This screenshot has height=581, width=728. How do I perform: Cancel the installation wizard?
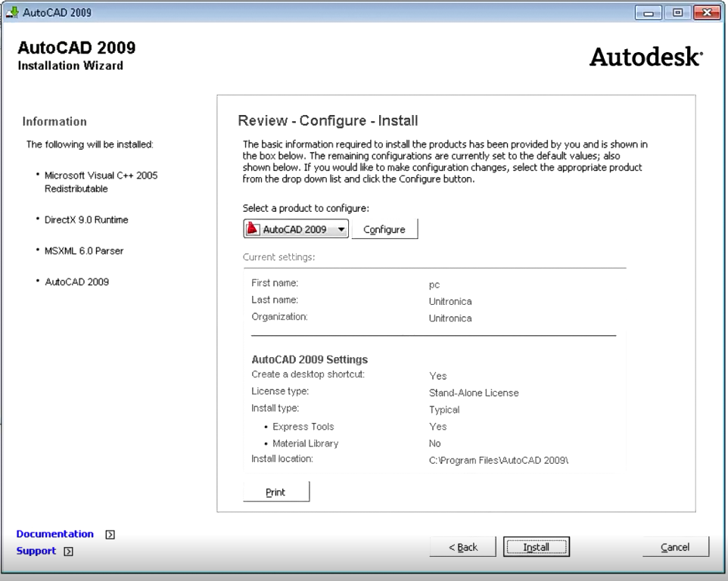(x=676, y=547)
